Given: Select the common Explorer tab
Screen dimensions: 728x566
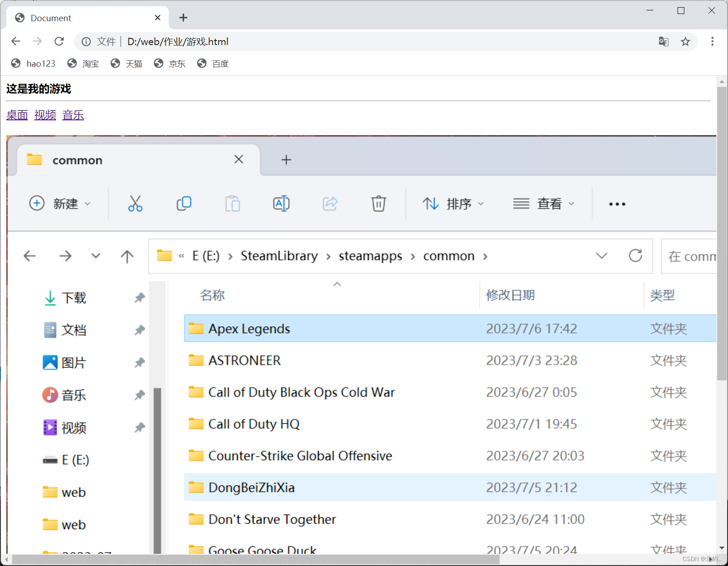Looking at the screenshot, I should tap(139, 160).
